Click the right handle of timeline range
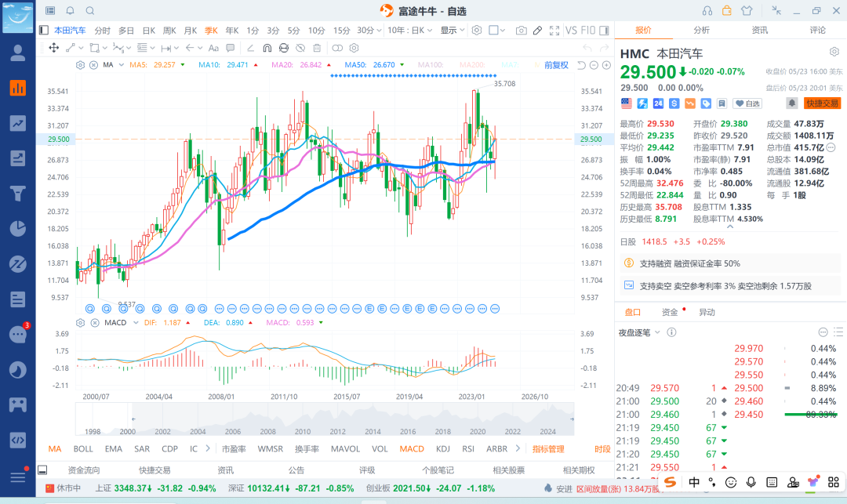 click(x=572, y=419)
